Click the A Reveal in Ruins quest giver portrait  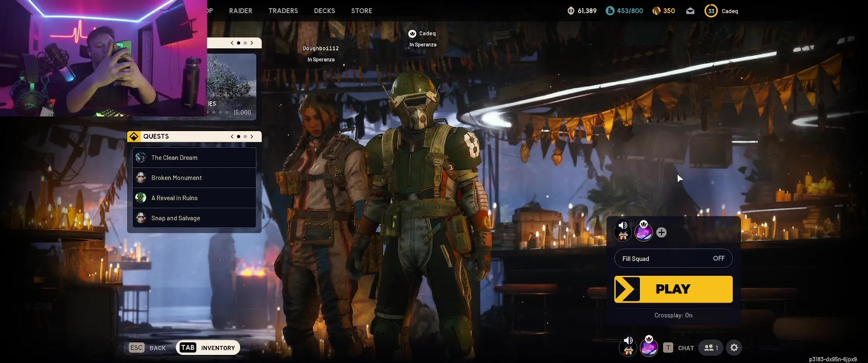pos(141,198)
